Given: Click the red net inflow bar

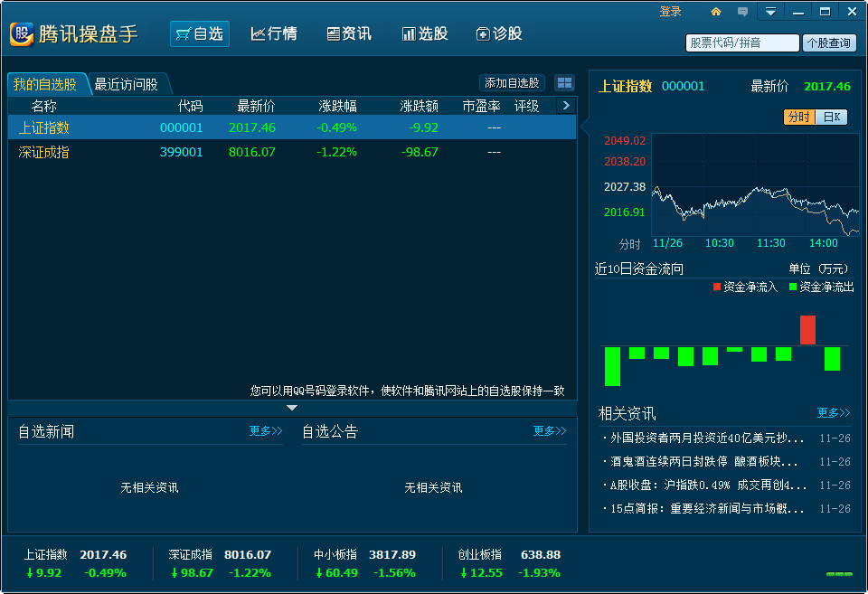Looking at the screenshot, I should click(807, 330).
